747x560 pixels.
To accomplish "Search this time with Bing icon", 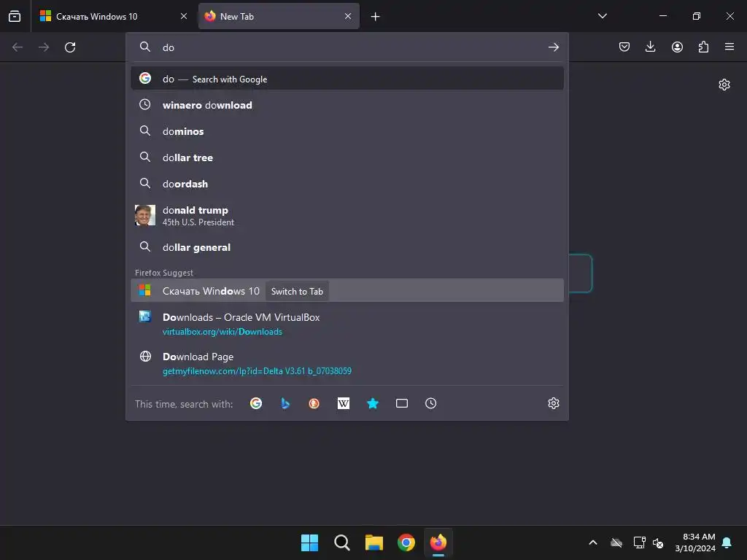I will (x=285, y=403).
